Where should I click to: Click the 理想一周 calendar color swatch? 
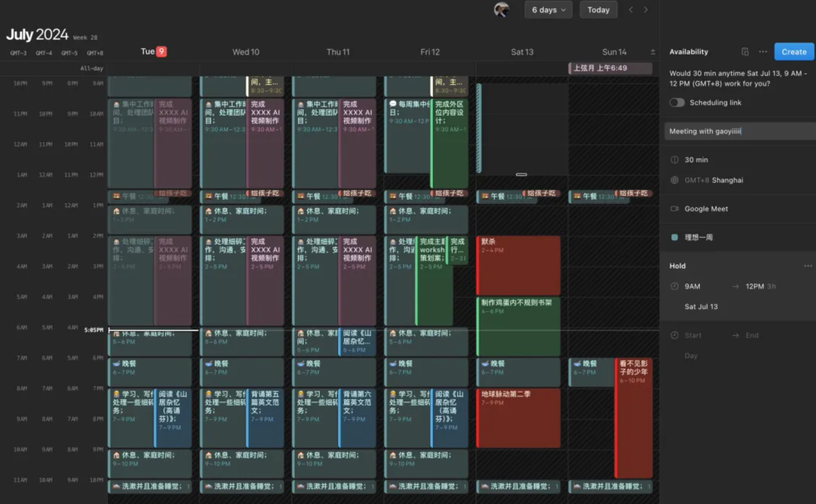(x=675, y=237)
